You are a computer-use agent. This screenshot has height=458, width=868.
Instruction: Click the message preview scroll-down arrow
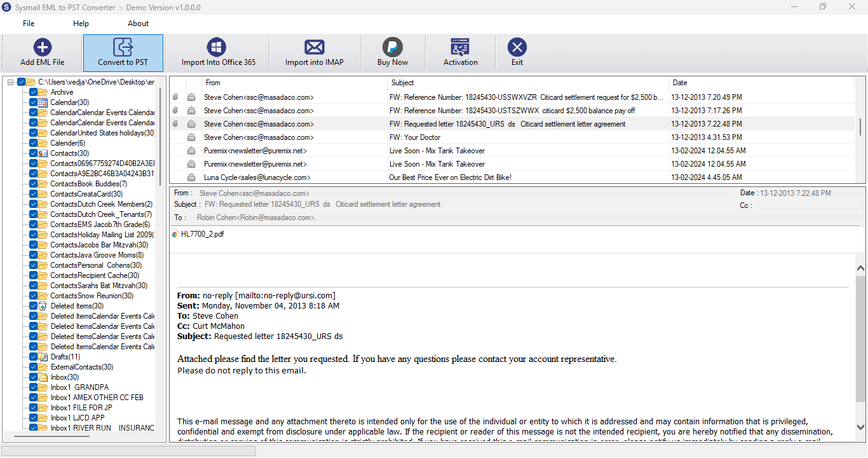[860, 427]
